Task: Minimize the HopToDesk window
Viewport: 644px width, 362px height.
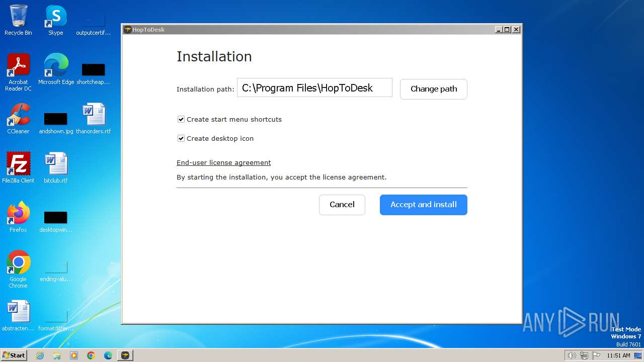Action: [x=499, y=30]
